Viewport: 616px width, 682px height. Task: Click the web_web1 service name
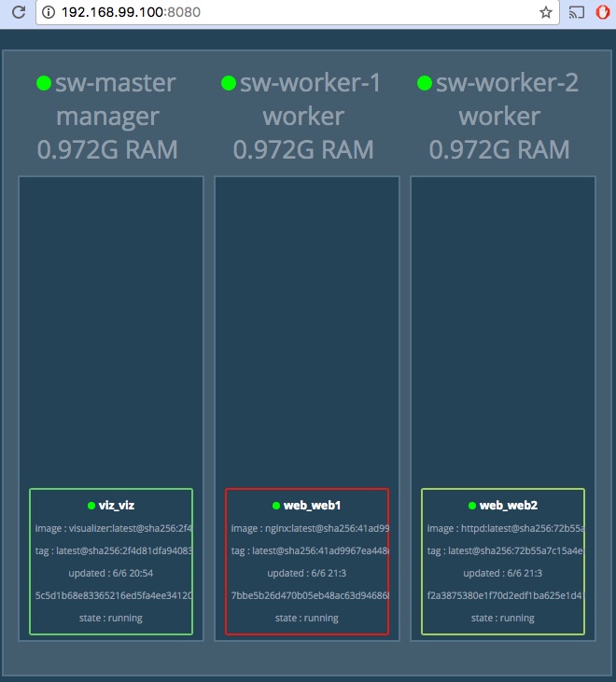point(312,506)
